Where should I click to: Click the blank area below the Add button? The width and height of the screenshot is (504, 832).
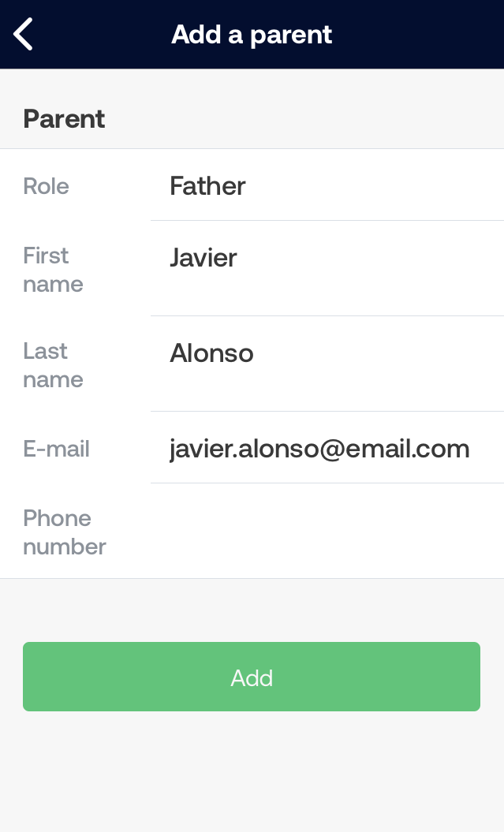(x=252, y=773)
